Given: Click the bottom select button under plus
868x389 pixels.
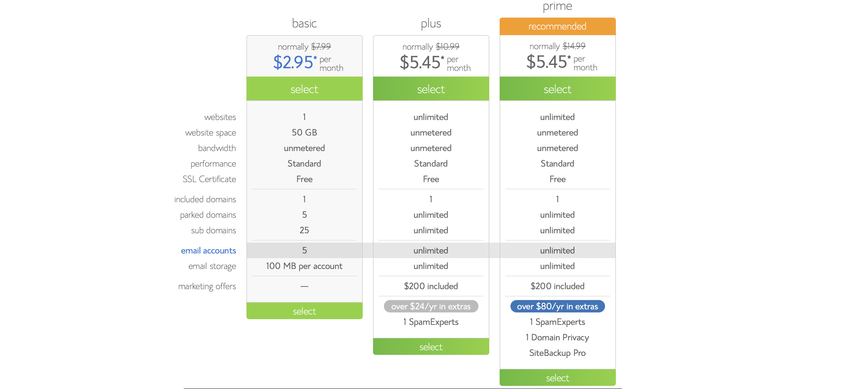Looking at the screenshot, I should pyautogui.click(x=431, y=347).
